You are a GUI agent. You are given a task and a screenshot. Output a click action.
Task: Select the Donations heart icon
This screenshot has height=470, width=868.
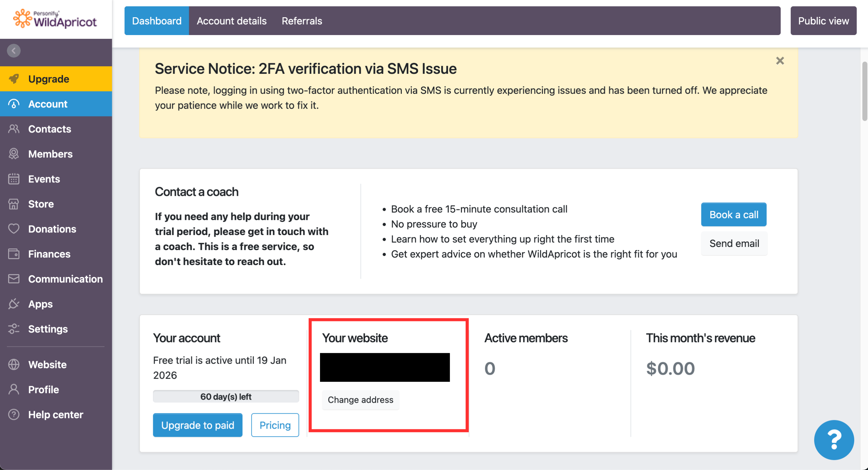pos(14,229)
